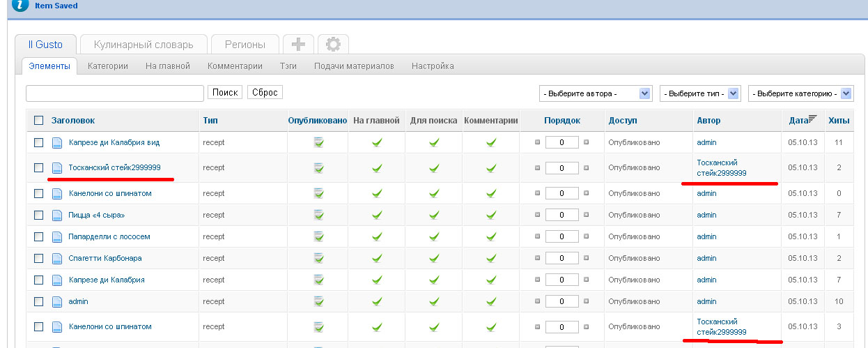Click the date column sort icon
Screen dimensions: 868x348
pos(812,120)
